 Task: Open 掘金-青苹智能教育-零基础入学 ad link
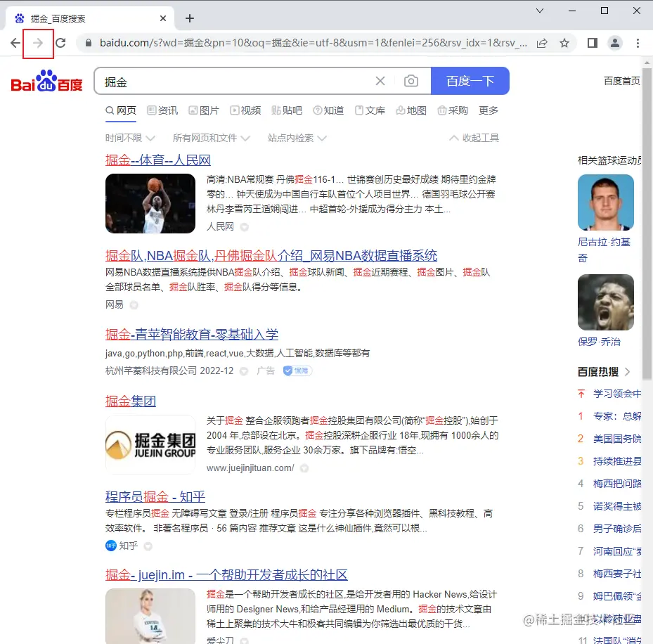192,334
